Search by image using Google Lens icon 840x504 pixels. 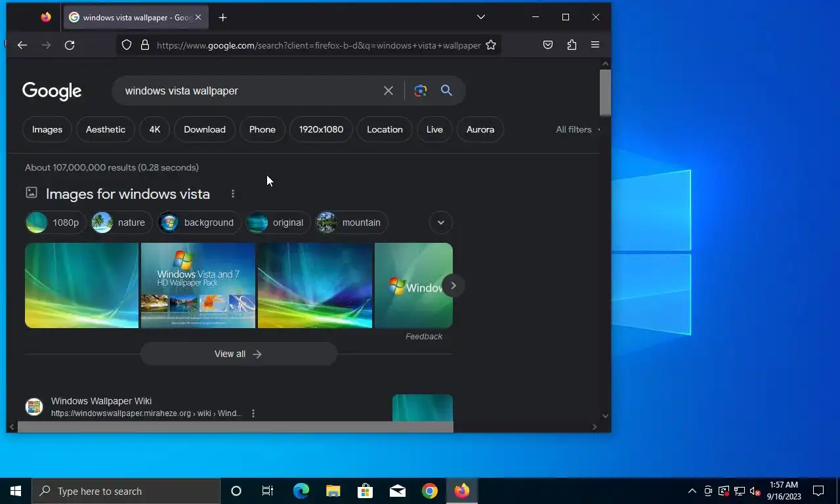421,91
